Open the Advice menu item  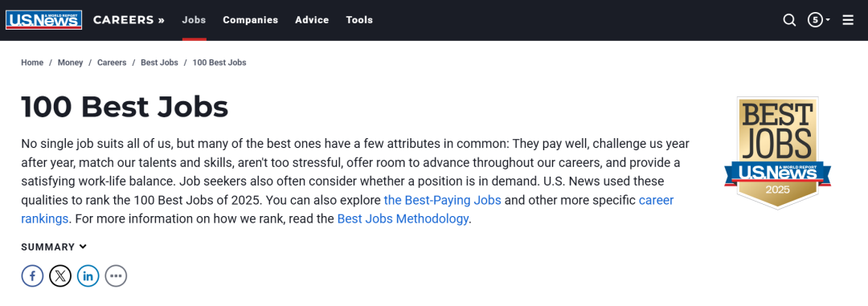point(312,20)
